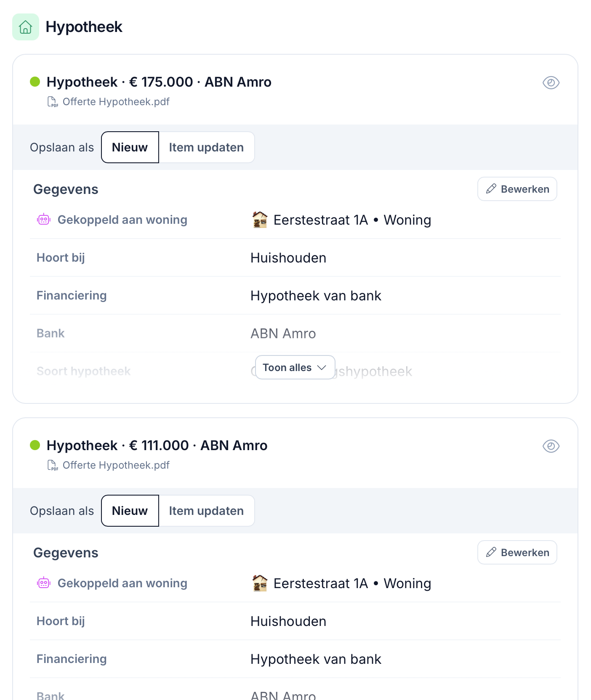The height and width of the screenshot is (700, 591).
Task: Select Item updaten in second card
Action: click(x=206, y=511)
